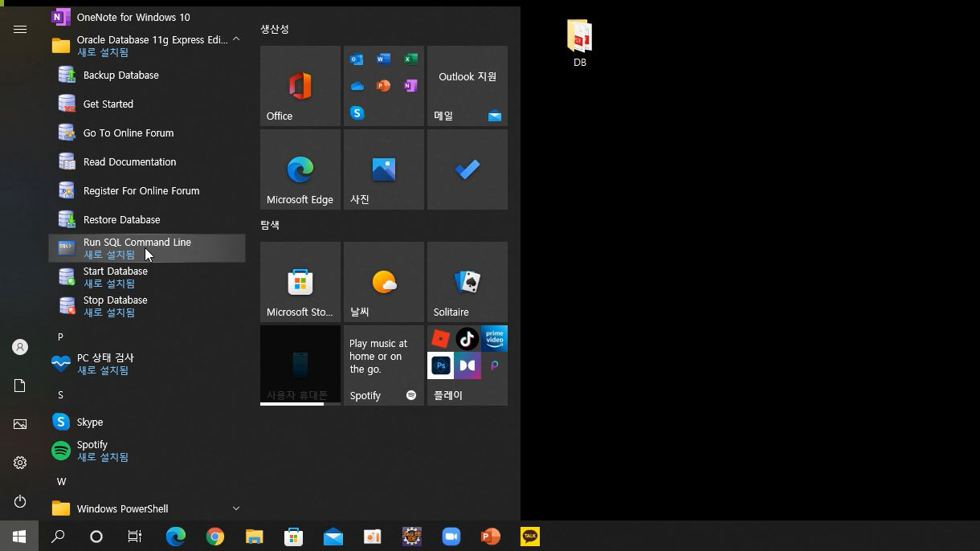Screen dimensions: 980x551
Task: Open Chrome from the taskbar
Action: tap(214, 536)
